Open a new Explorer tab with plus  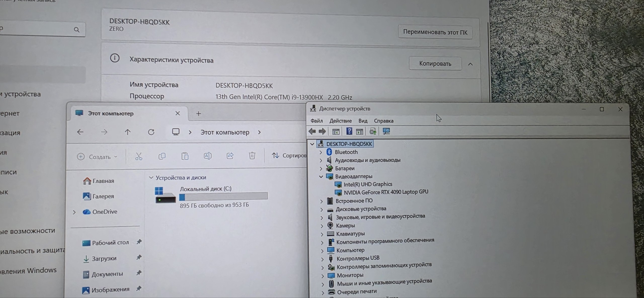click(x=198, y=114)
